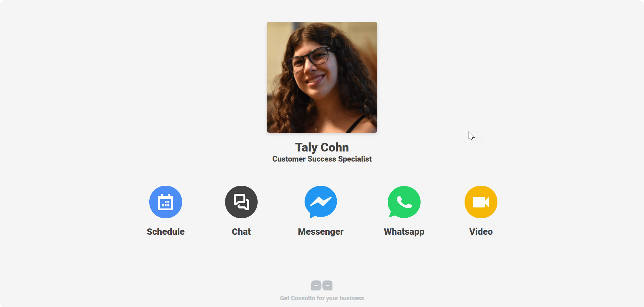Click the speech bubbles glyph in dark circle
Screen dimensions: 644x307
[x=241, y=202]
